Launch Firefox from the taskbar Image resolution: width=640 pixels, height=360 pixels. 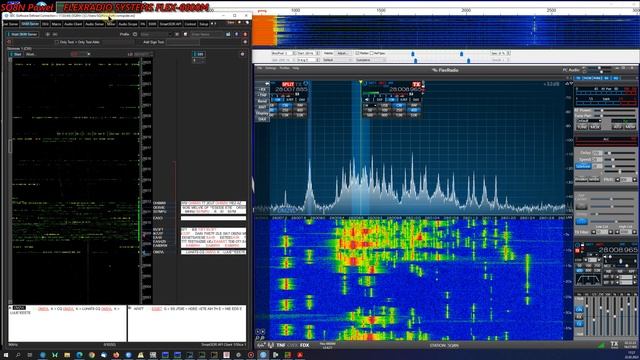(x=116, y=355)
